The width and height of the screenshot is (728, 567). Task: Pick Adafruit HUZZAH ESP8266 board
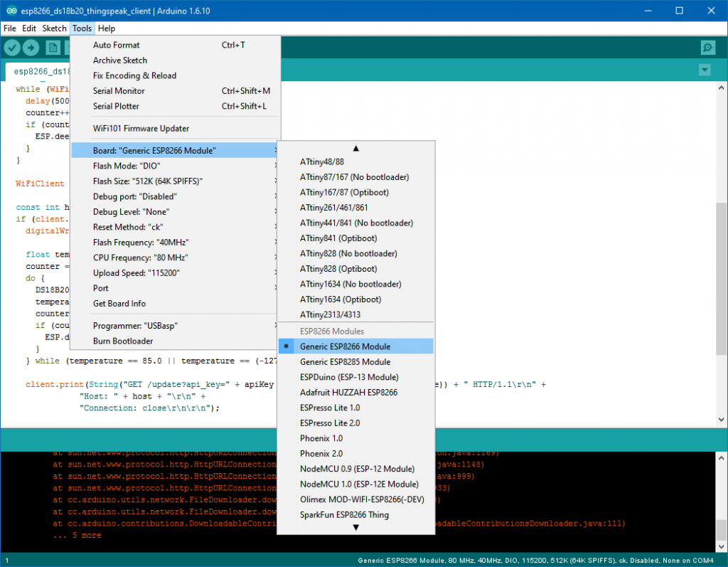coord(348,392)
